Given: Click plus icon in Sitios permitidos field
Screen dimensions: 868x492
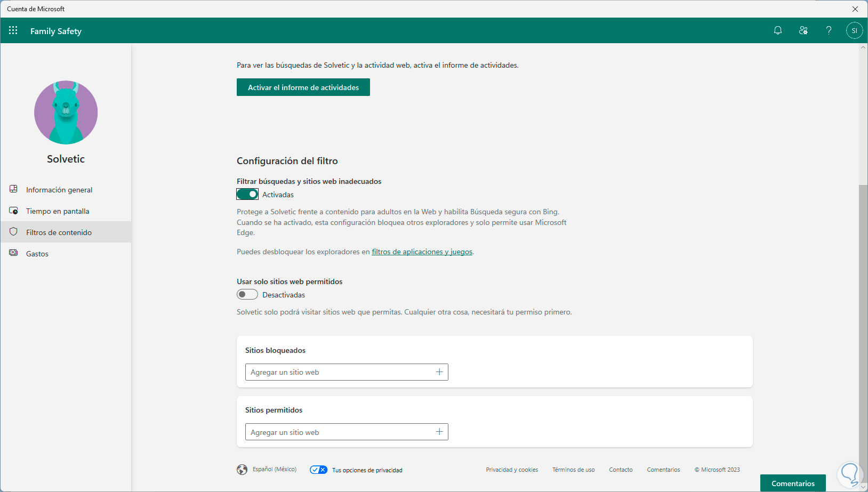Looking at the screenshot, I should [x=439, y=432].
